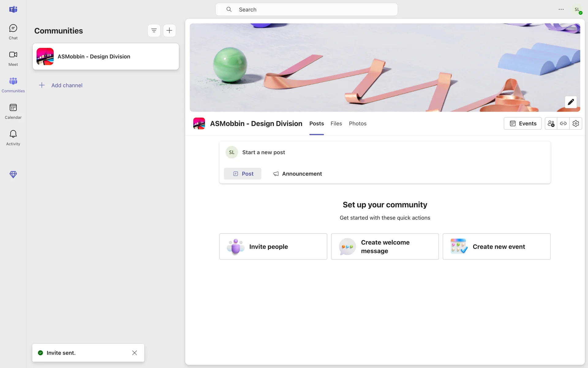
Task: Click the premium diamond icon
Action: click(x=13, y=174)
